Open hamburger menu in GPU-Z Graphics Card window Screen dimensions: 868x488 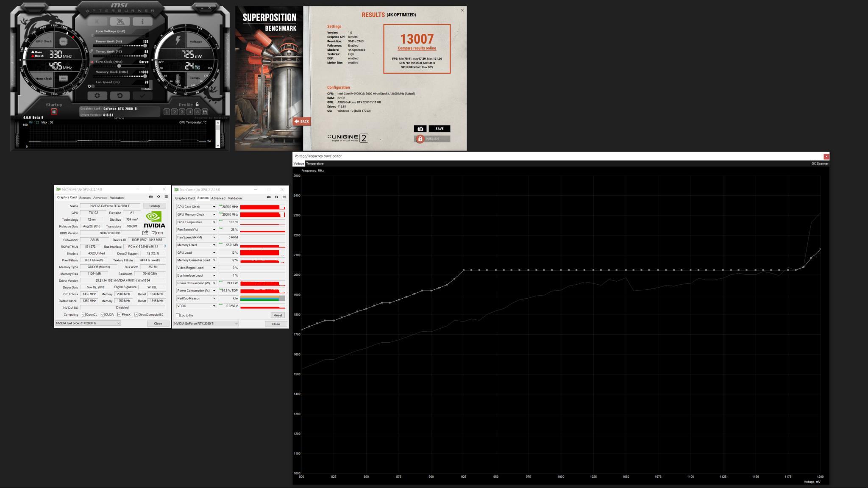[166, 197]
